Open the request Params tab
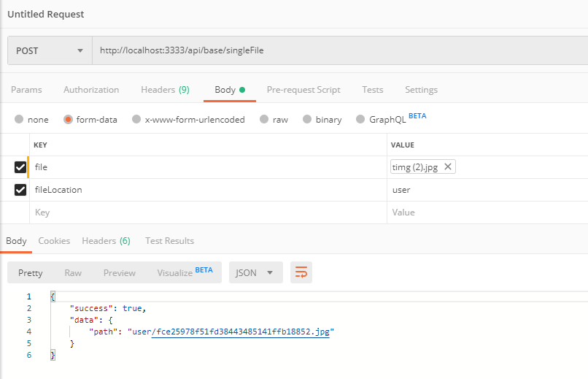The width and height of the screenshot is (588, 379). [x=26, y=90]
